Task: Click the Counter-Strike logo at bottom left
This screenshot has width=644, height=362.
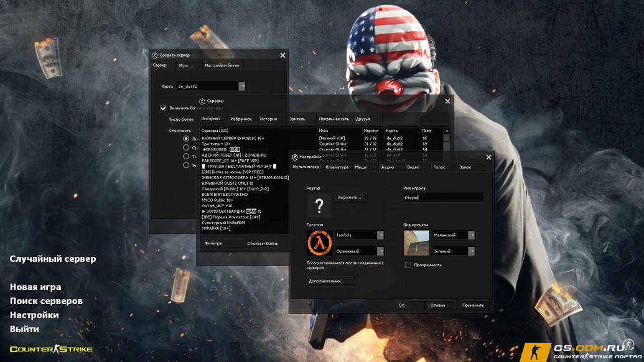Action: pyautogui.click(x=52, y=350)
